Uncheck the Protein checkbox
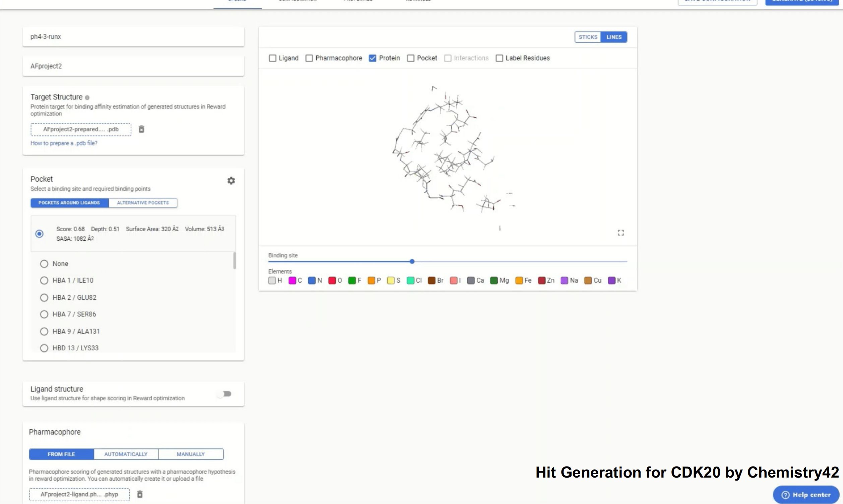Screen dimensions: 843x504 pyautogui.click(x=373, y=58)
